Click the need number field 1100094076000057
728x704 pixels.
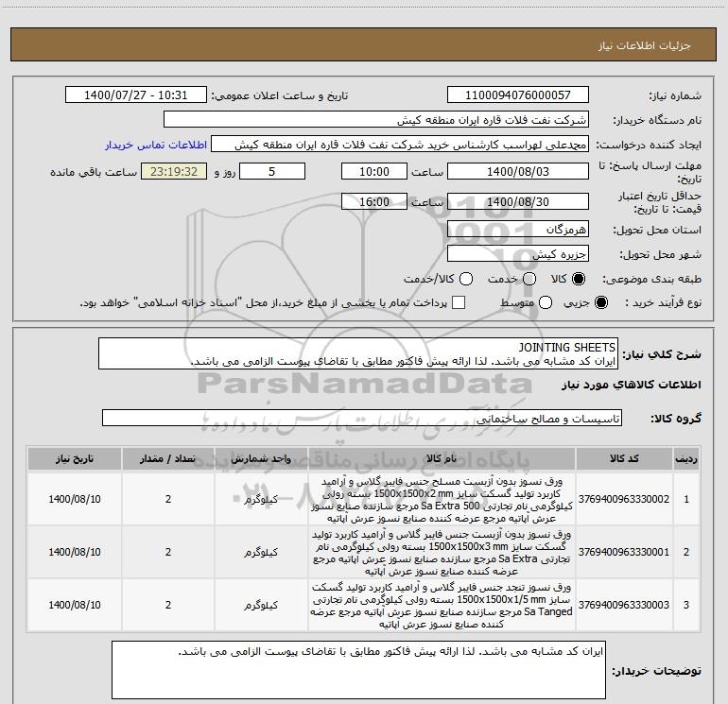tap(518, 95)
